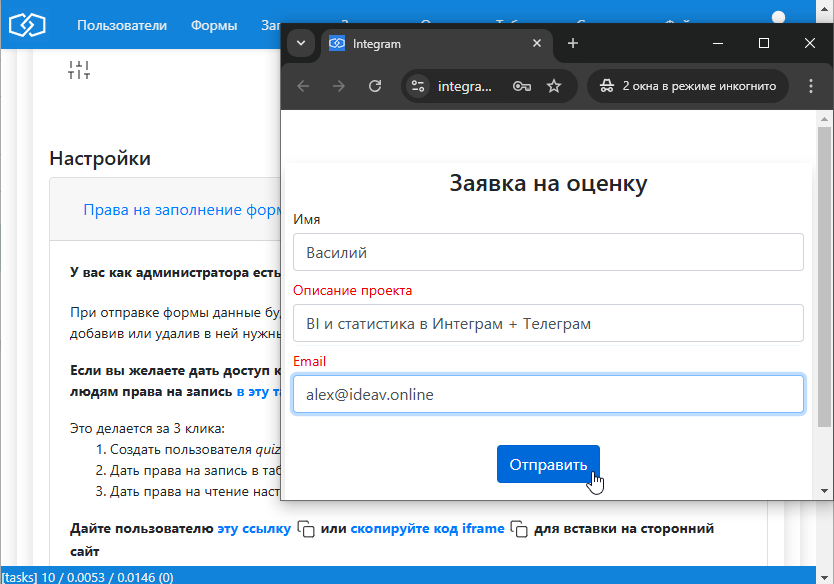Click scroll-down arrow in incognito window
Image resolution: width=834 pixels, height=584 pixels.
click(x=824, y=491)
